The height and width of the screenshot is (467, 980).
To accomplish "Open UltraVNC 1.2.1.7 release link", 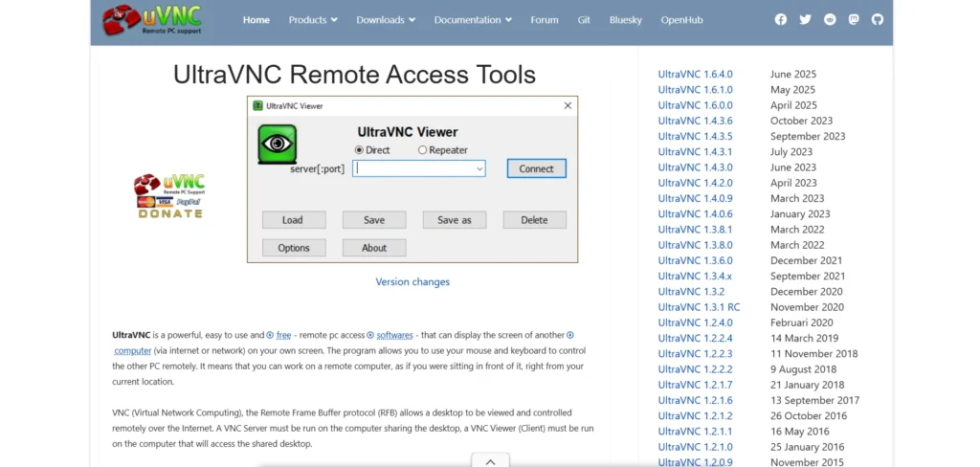I will pos(695,385).
